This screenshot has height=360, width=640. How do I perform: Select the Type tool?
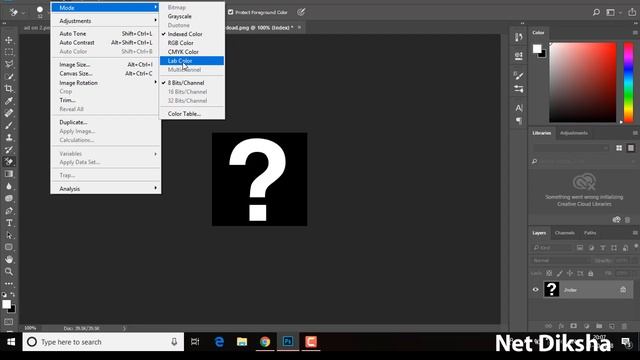point(9,223)
